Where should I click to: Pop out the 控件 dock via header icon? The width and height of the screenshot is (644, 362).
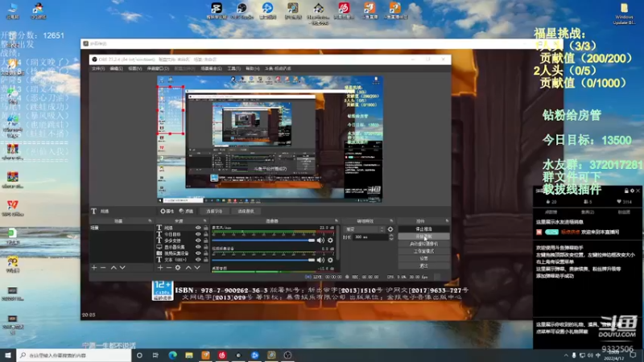pyautogui.click(x=448, y=220)
